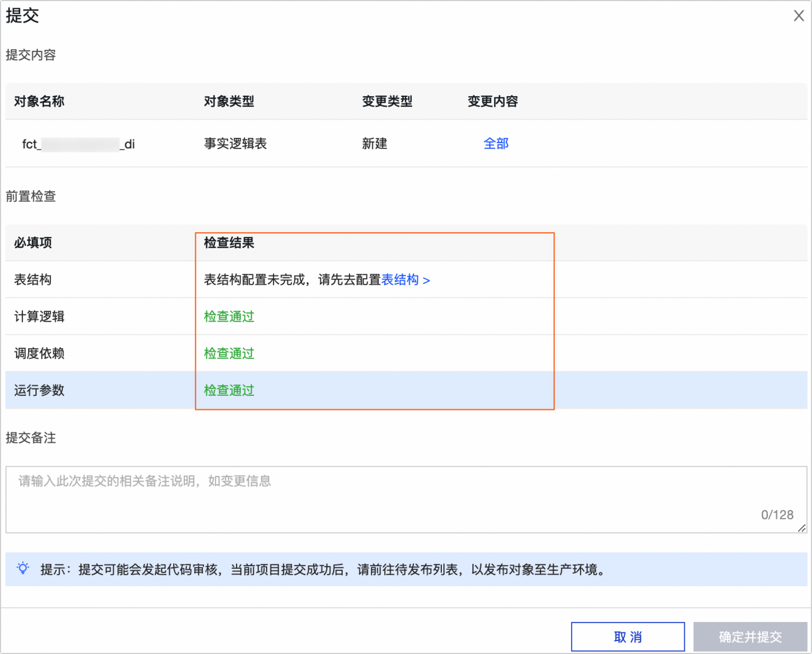Click 检查通过 result for 调度依赖
The height and width of the screenshot is (654, 812).
pyautogui.click(x=229, y=353)
